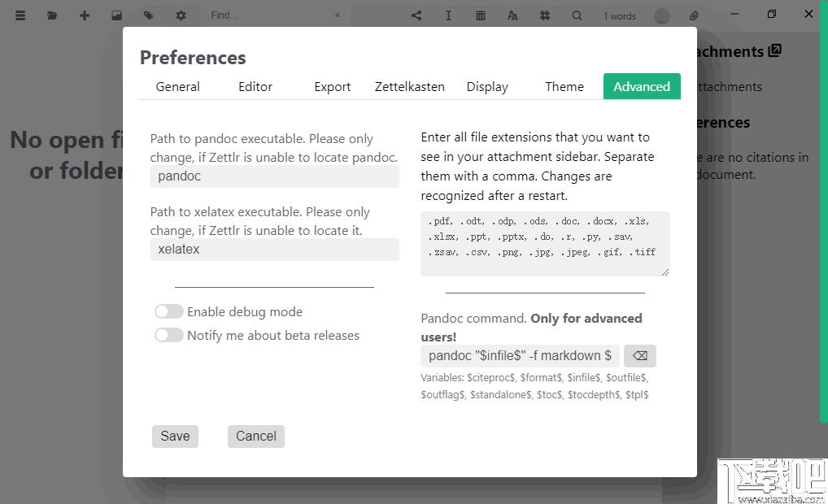Open the hamburger menu in the toolbar
Viewport: 828px width, 504px height.
pos(20,15)
